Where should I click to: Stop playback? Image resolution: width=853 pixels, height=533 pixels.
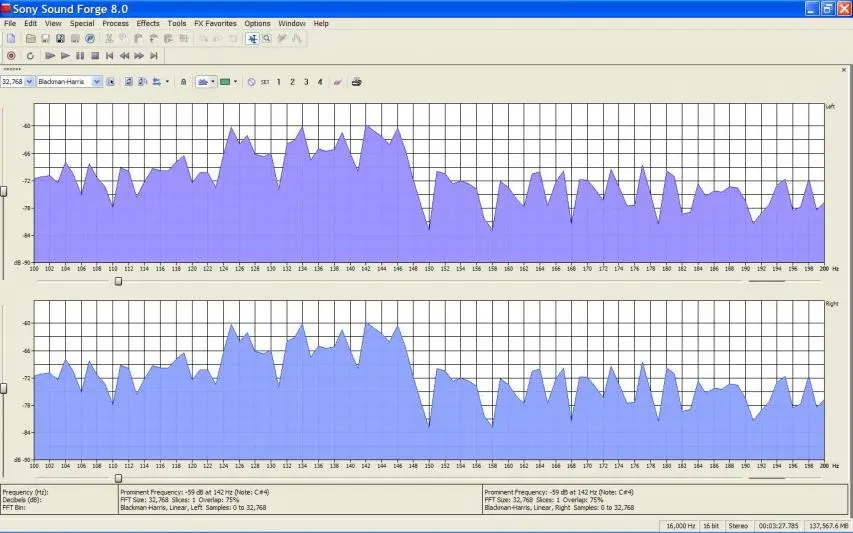95,55
